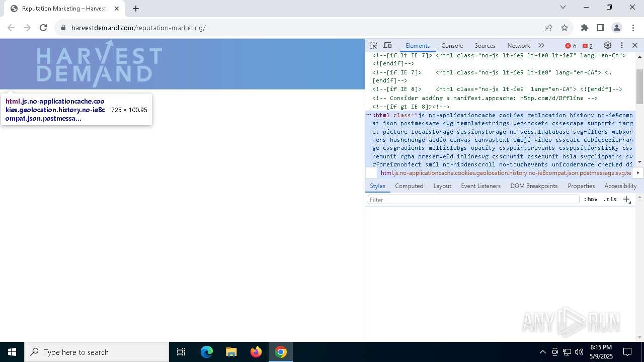Show hidden system tray icons

[x=542, y=352]
